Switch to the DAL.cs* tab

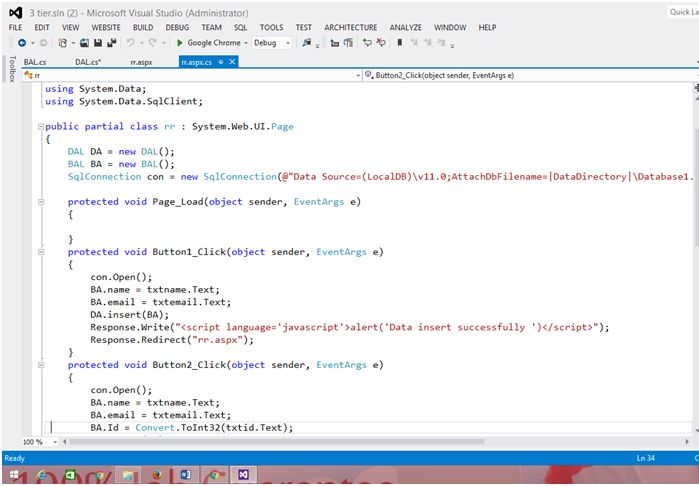tap(88, 62)
